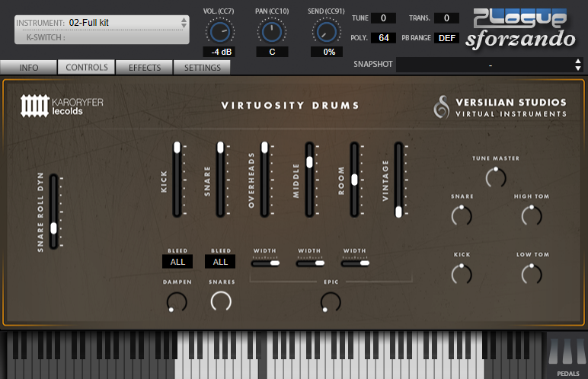The height and width of the screenshot is (379, 588).
Task: Open the SETTINGS tab
Action: (x=202, y=68)
